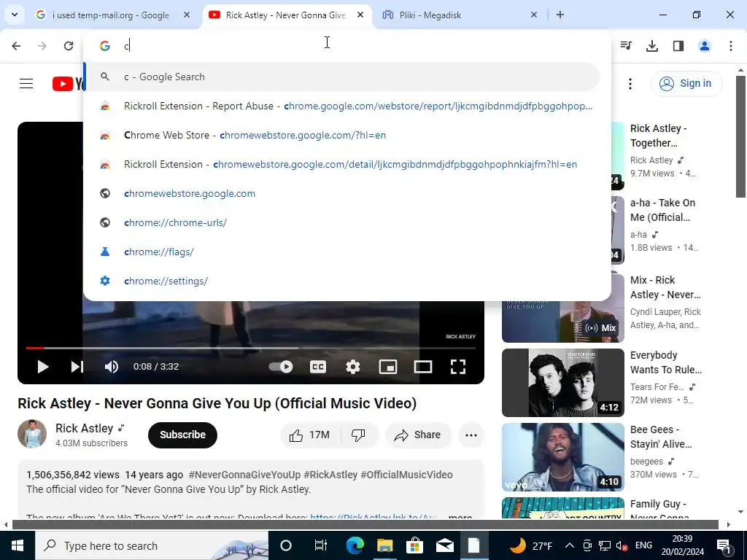Viewport: 747px width, 560px height.
Task: Open Mix - Rick Astley playlist title
Action: click(665, 287)
